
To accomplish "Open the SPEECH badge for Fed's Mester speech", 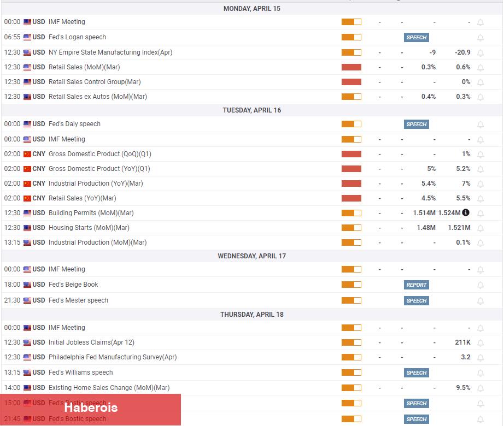I will 416,301.
